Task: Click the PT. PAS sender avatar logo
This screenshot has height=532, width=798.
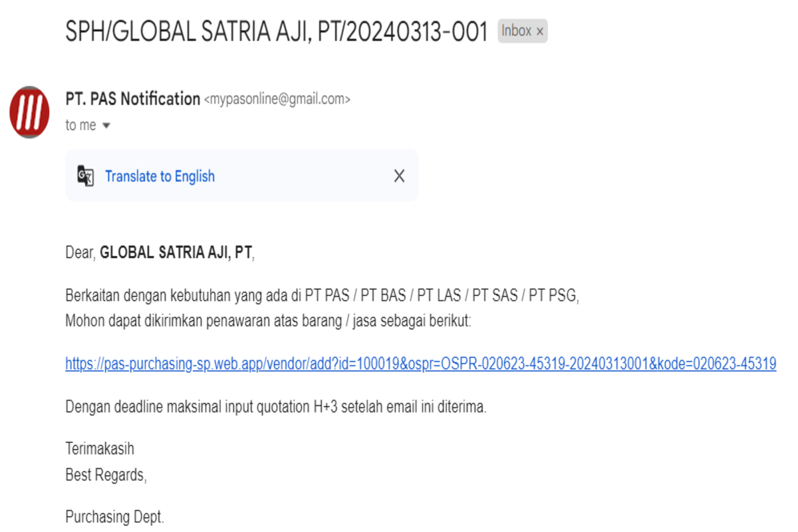Action: (29, 112)
